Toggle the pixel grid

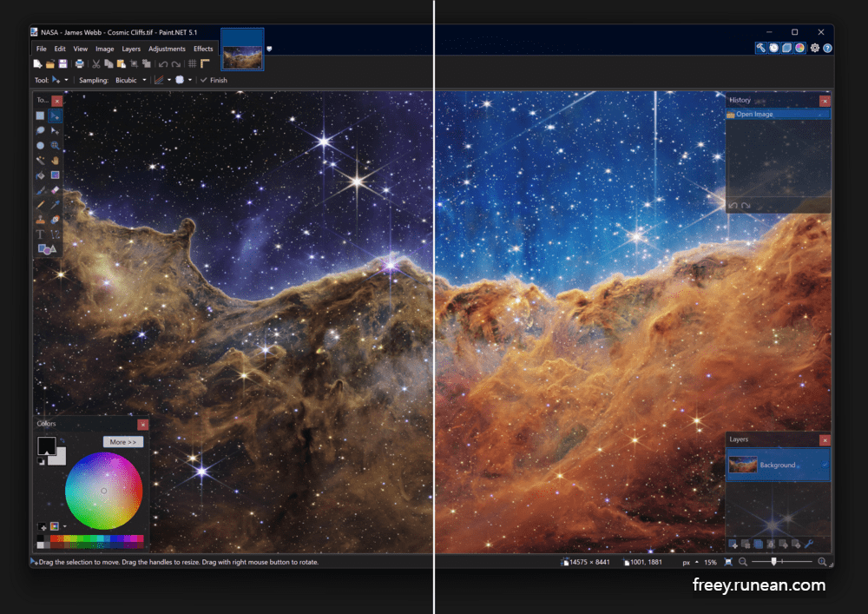click(193, 64)
